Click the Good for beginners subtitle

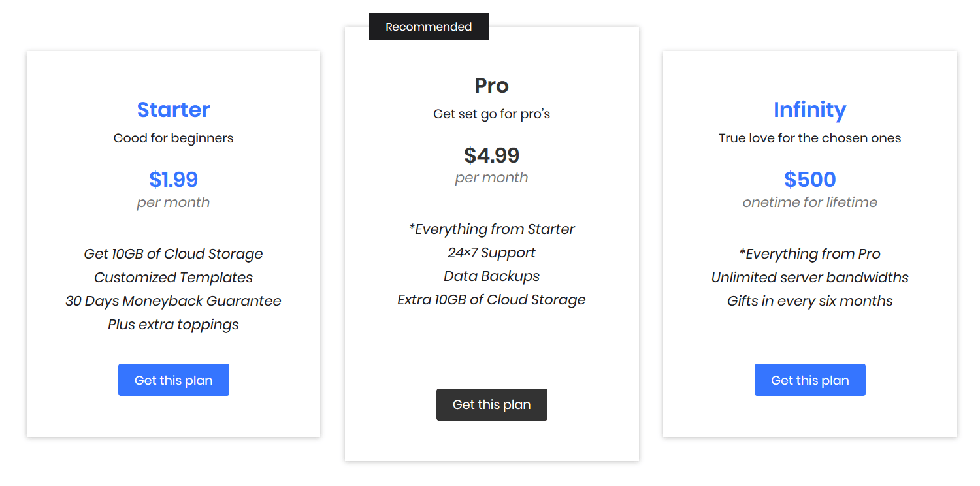(173, 138)
